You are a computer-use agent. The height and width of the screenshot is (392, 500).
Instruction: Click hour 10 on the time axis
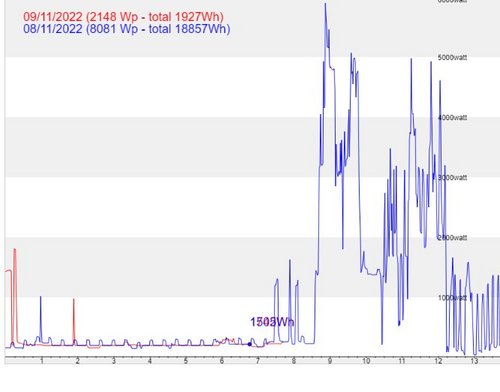366,361
